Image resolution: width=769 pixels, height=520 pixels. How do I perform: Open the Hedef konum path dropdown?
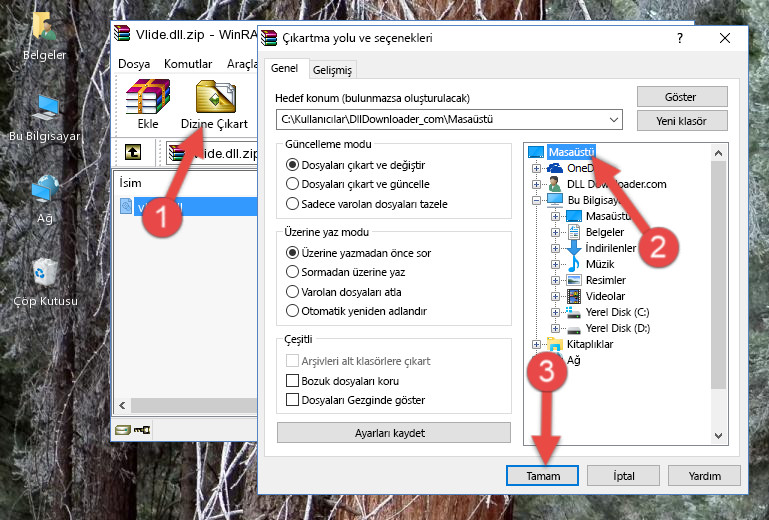[614, 120]
